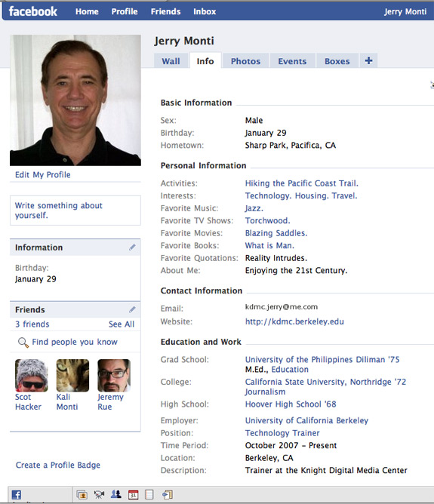Click the magnifier icon beside Find people
Image resolution: width=434 pixels, height=504 pixels.
[23, 343]
